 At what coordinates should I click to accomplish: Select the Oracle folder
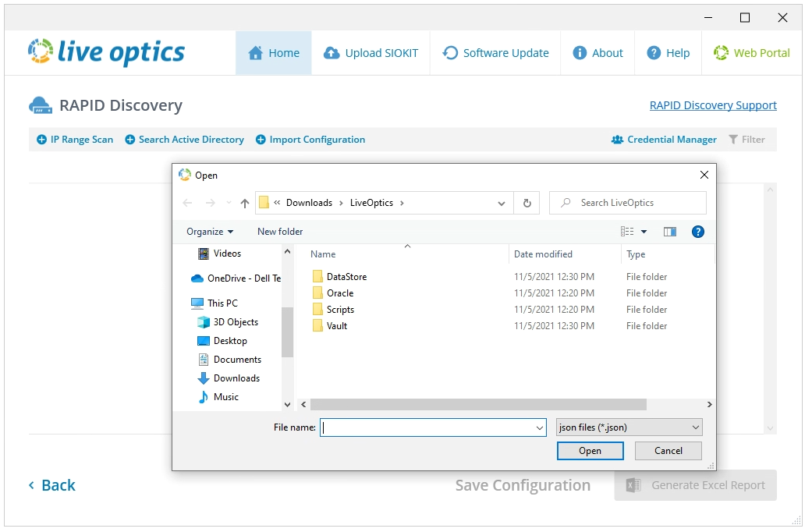tap(332, 293)
